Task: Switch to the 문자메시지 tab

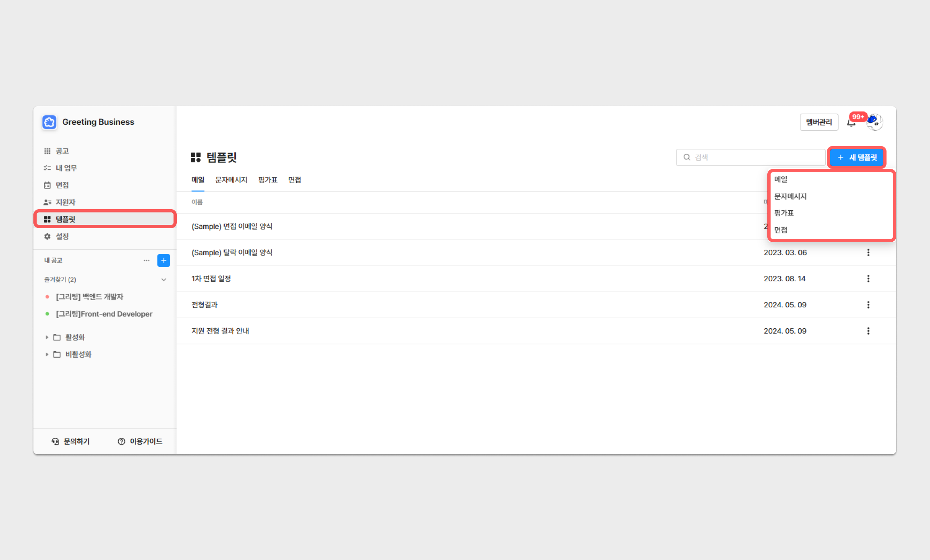Action: coord(231,180)
